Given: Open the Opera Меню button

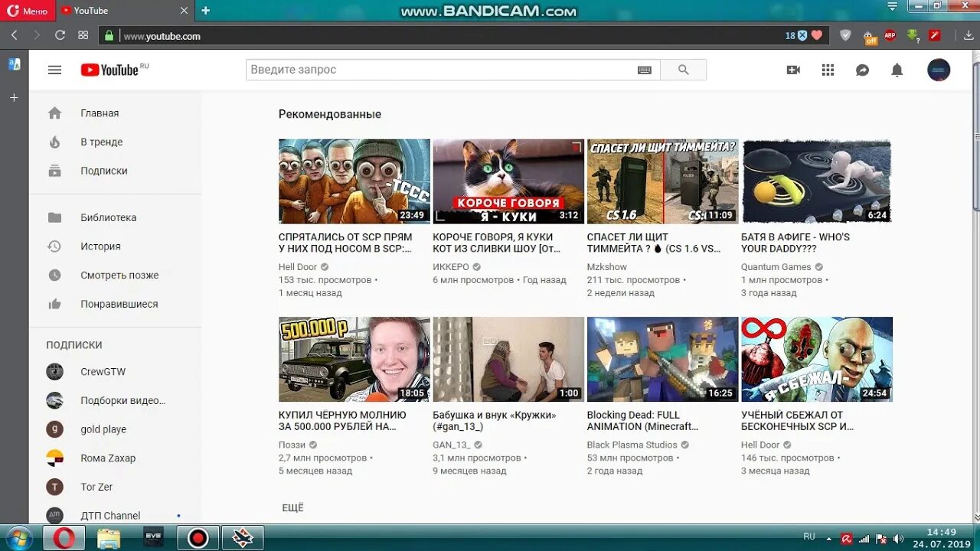Looking at the screenshot, I should tap(28, 11).
